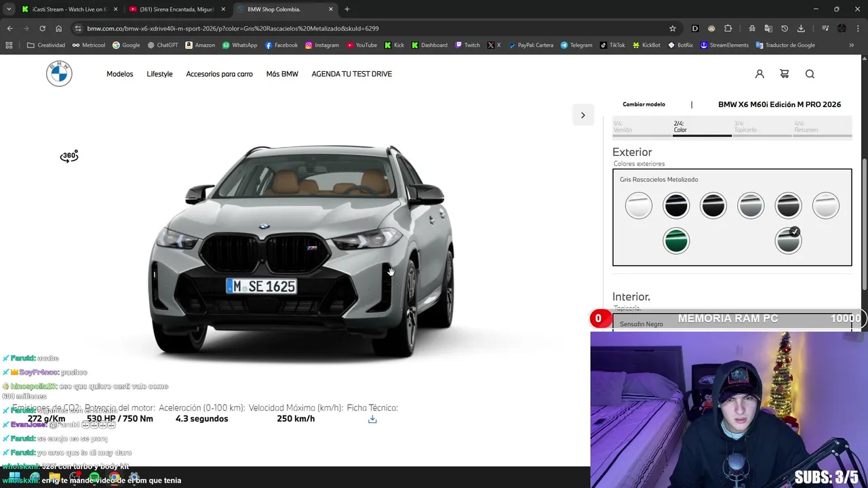Open browser downloads icon
Screen dimensions: 868x488
coord(801,28)
